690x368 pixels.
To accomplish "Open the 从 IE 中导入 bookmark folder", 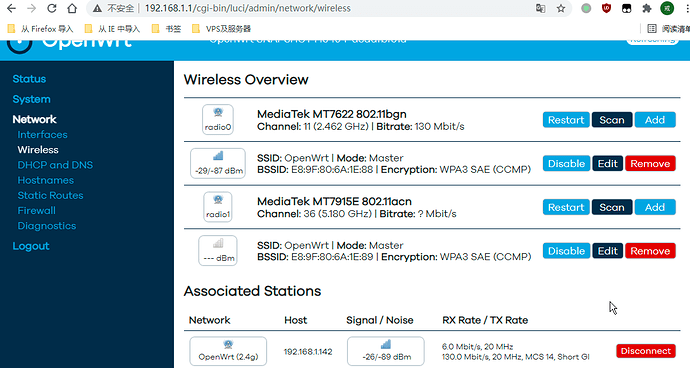I will 112,29.
